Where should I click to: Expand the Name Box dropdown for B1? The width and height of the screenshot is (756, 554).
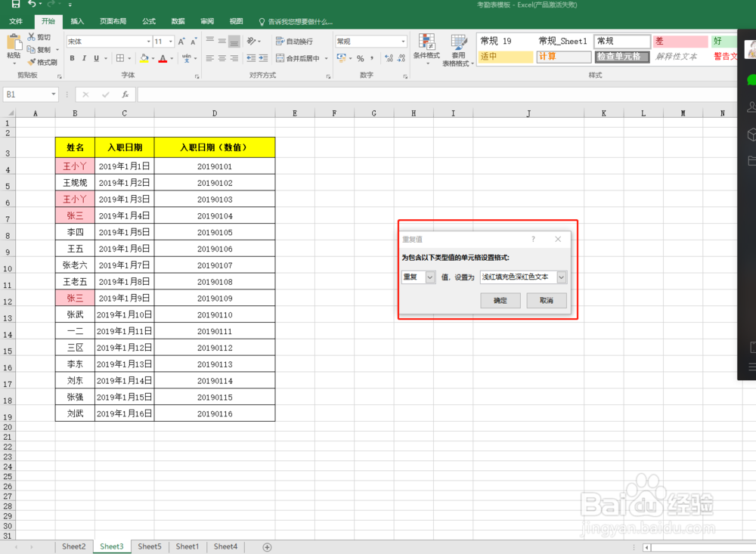click(54, 94)
